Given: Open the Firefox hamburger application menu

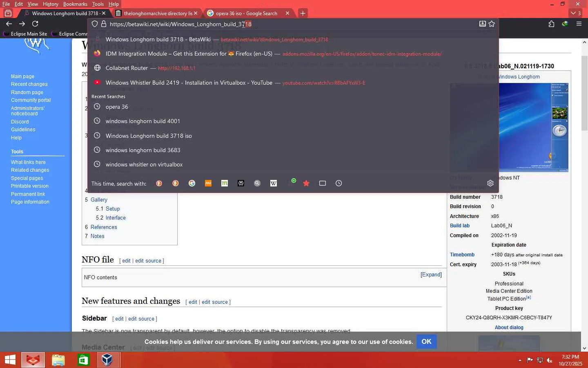Looking at the screenshot, I should [x=579, y=24].
